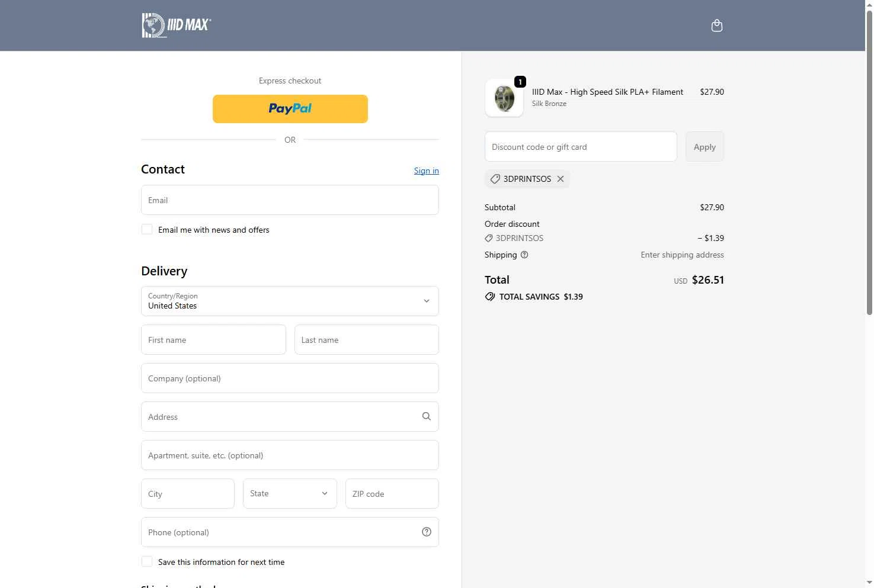Click the order discount amount – $1.39

click(x=710, y=238)
